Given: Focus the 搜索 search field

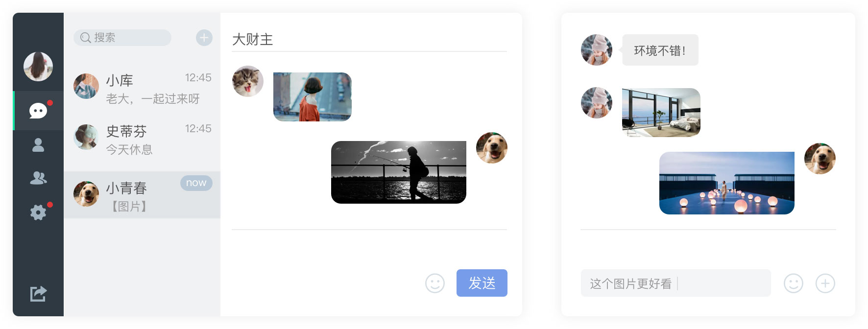Looking at the screenshot, I should point(122,38).
